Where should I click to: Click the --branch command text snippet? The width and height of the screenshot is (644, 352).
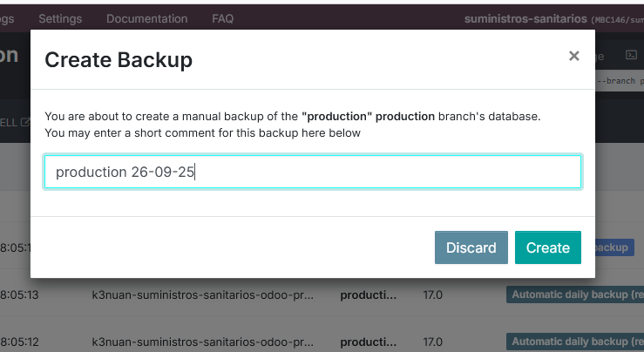point(620,81)
